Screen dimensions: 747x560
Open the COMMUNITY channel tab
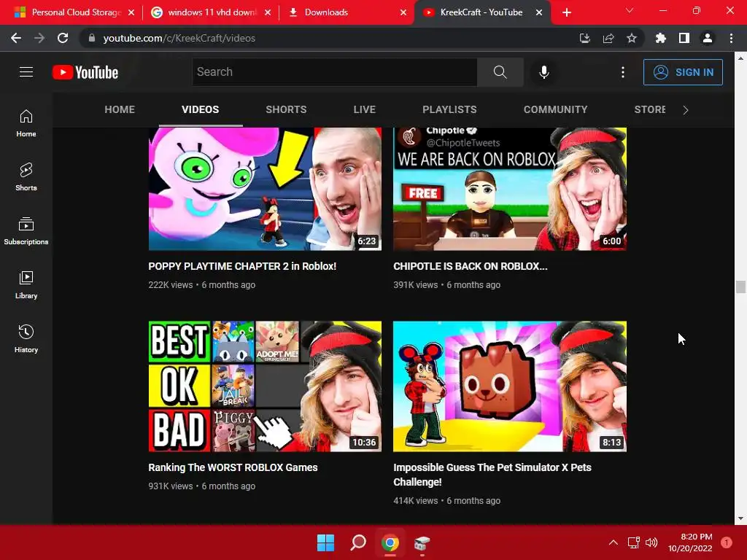(x=555, y=109)
